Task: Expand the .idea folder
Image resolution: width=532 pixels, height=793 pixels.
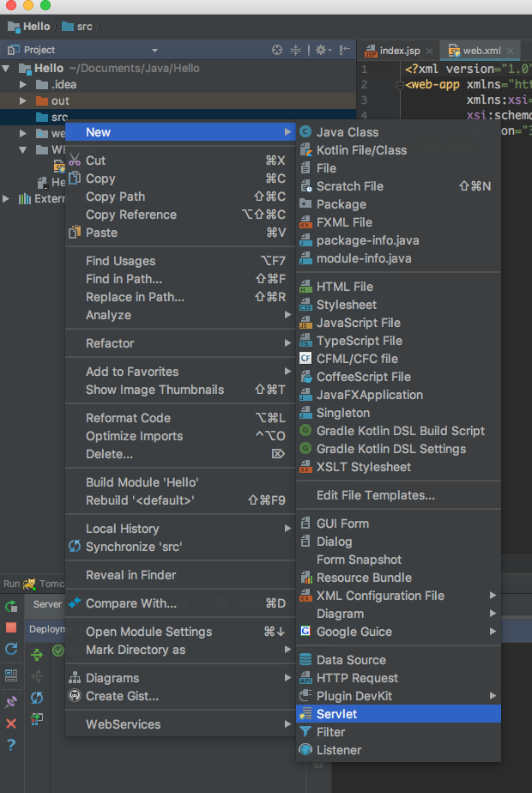Action: [23, 84]
